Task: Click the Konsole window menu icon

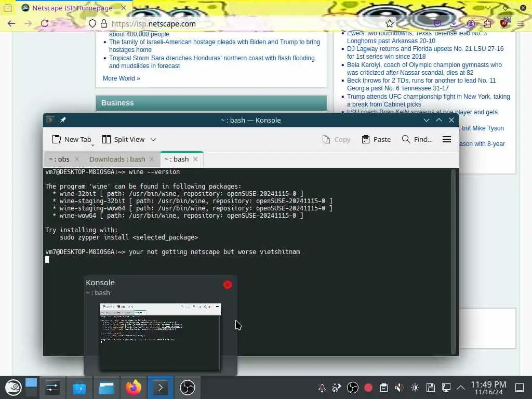Action: (x=50, y=120)
